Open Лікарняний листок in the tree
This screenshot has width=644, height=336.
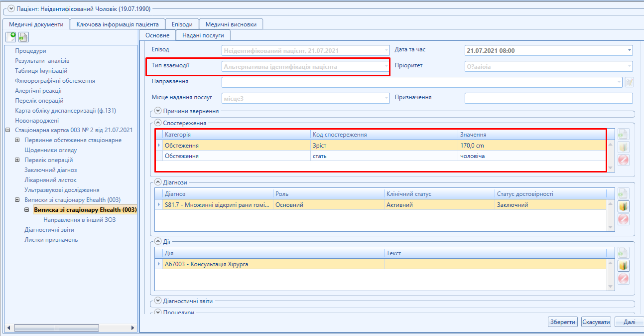(x=50, y=180)
